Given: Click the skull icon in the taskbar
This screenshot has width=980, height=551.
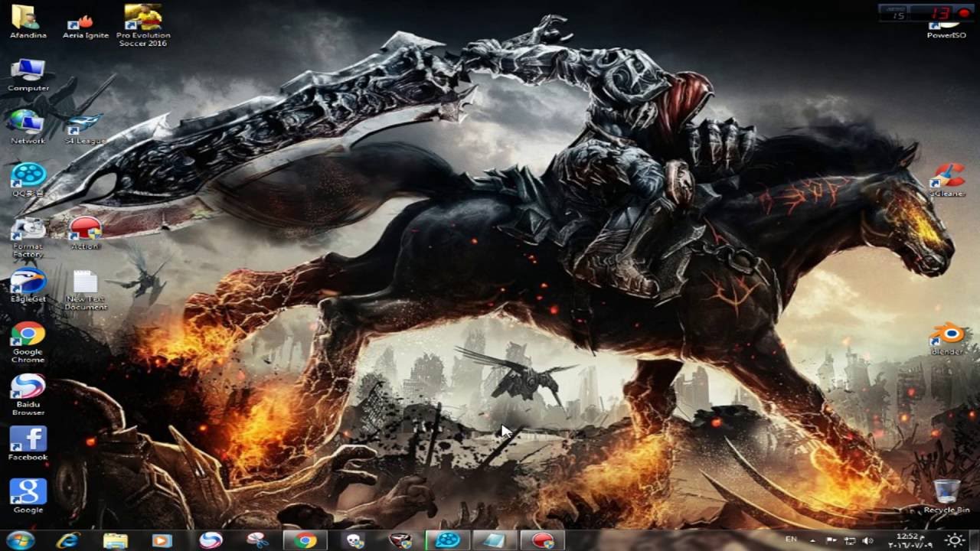Looking at the screenshot, I should pos(353,540).
